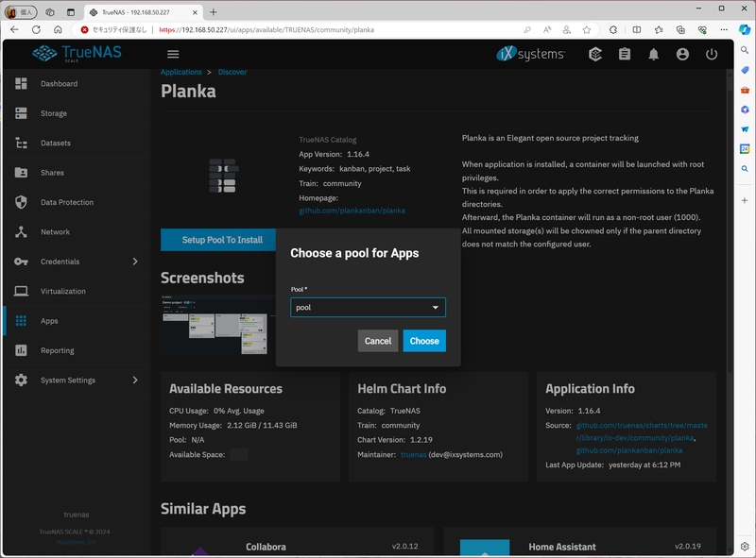Screen dimensions: 756x558
Task: Select the Virtualization laptop icon
Action: point(21,291)
